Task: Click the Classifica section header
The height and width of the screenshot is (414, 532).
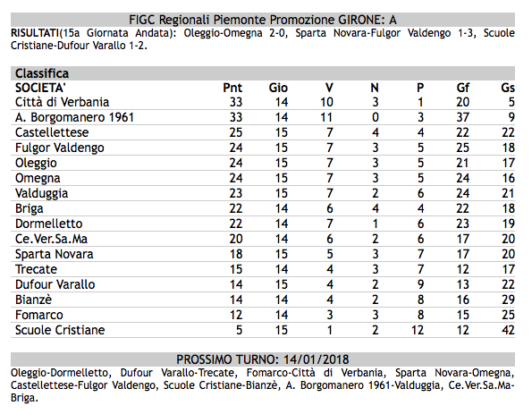Action: click(x=263, y=73)
